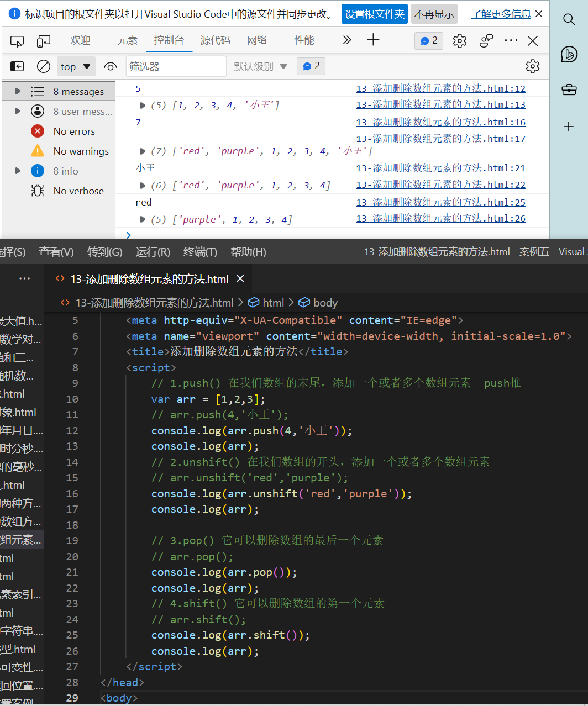Viewport: 588px width, 706px height.
Task: Click the inspect element picker icon
Action: [x=17, y=41]
